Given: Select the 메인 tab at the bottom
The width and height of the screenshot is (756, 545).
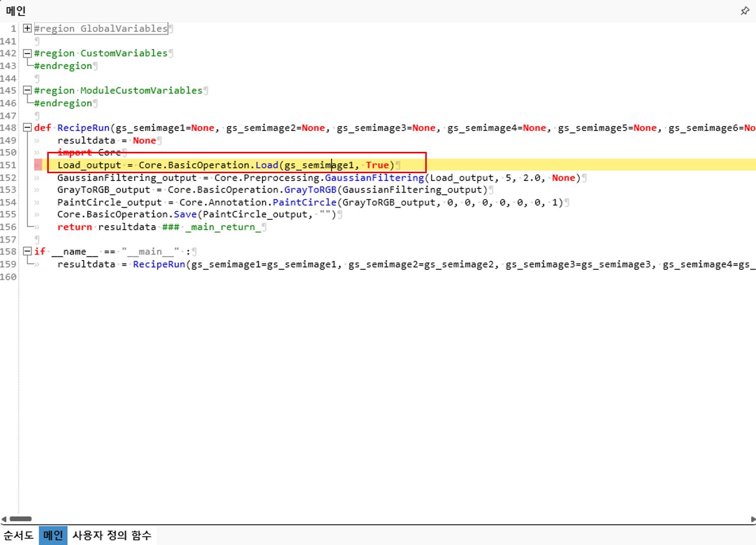Looking at the screenshot, I should (53, 535).
